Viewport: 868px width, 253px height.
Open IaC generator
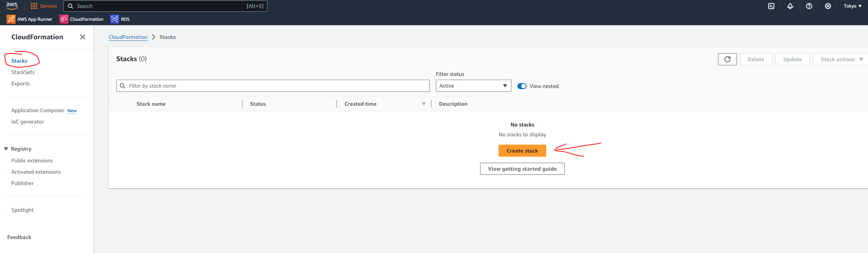coord(28,122)
